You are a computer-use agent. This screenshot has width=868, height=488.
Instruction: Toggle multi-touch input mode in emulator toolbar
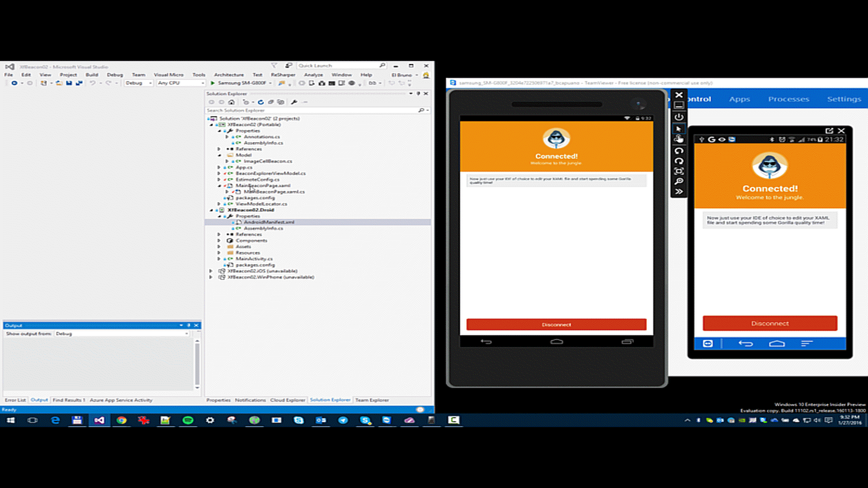click(x=679, y=139)
